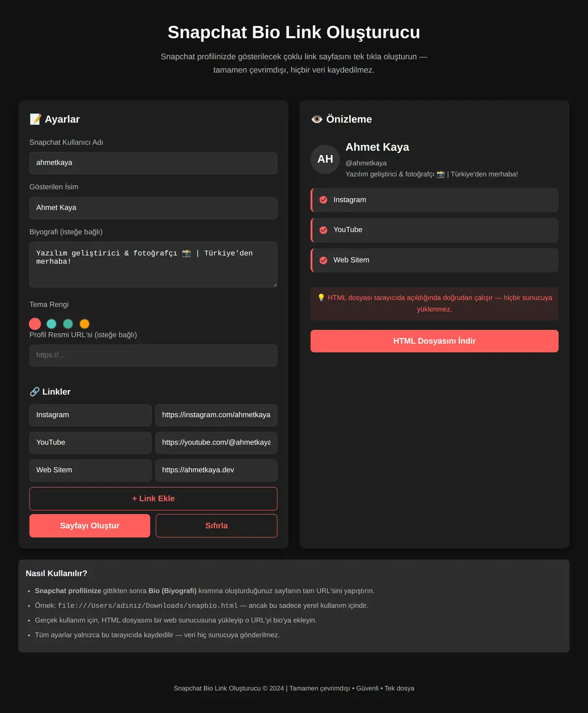Click the Tema Rengi label
Image resolution: width=588 pixels, height=713 pixels.
coord(49,305)
